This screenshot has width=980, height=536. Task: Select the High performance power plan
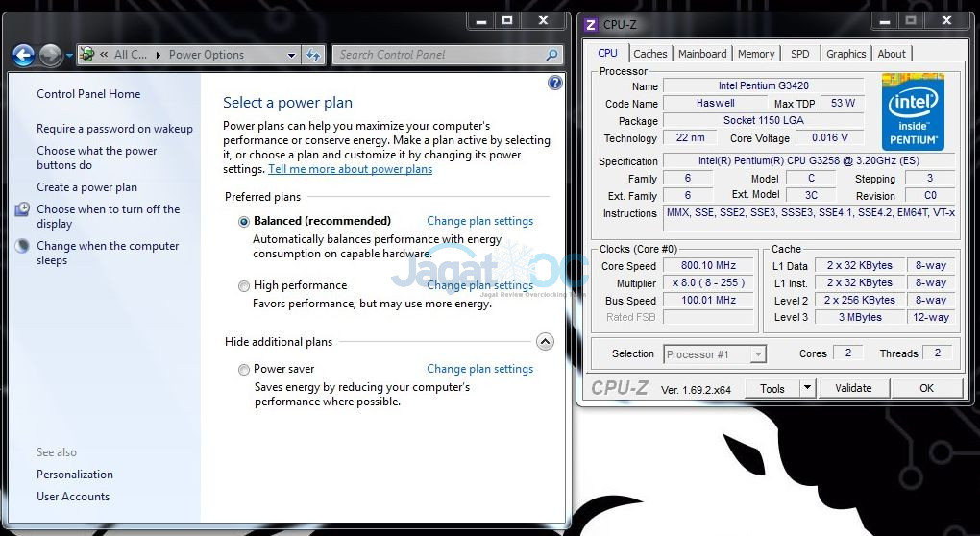coord(244,286)
